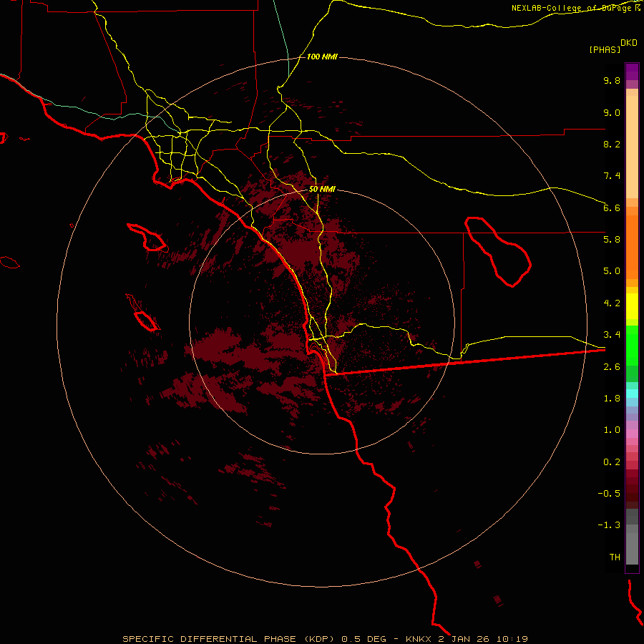Click the 0.2 value on the scale
644x644 pixels.
coord(612,462)
